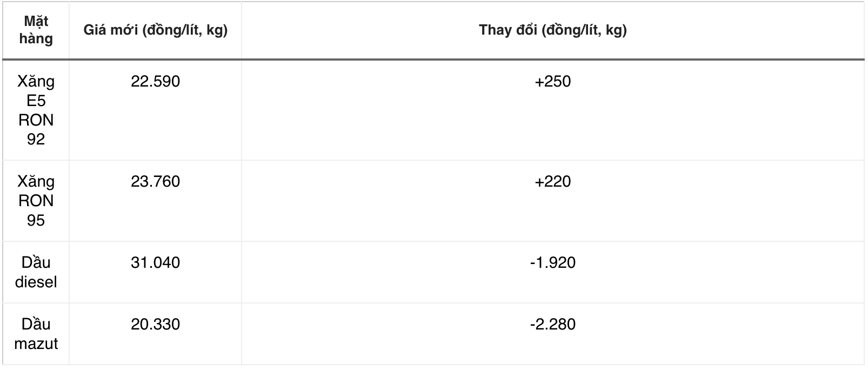The height and width of the screenshot is (369, 868).
Task: Select the 'Dầu mazut' cell
Action: pos(36,334)
